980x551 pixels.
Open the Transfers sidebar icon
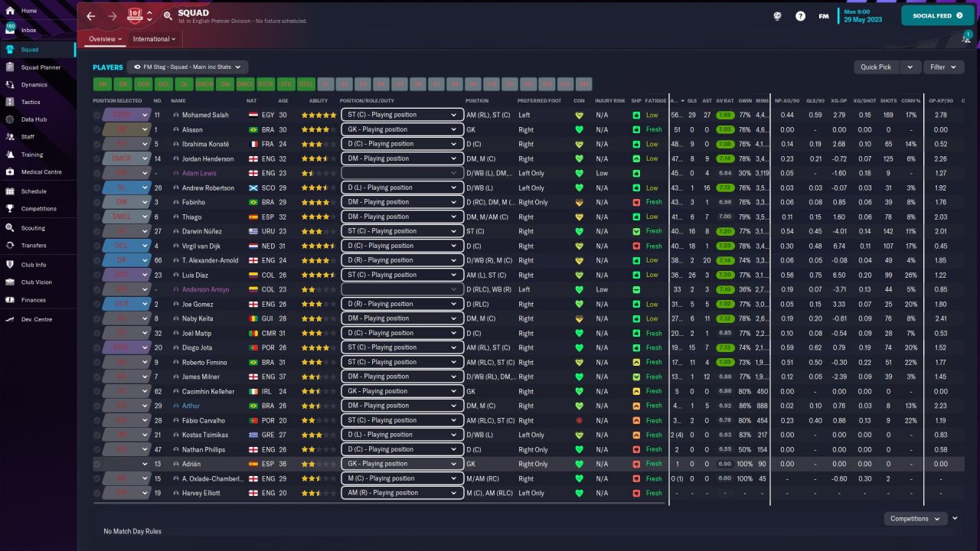10,246
